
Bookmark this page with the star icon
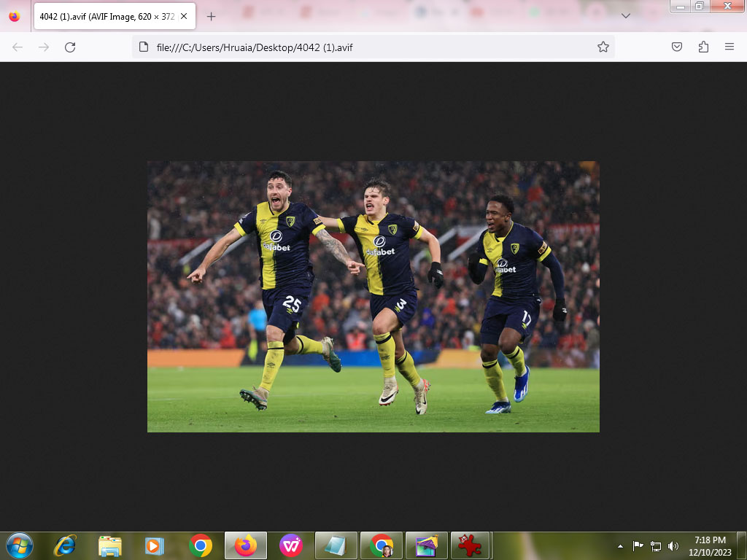pos(603,47)
